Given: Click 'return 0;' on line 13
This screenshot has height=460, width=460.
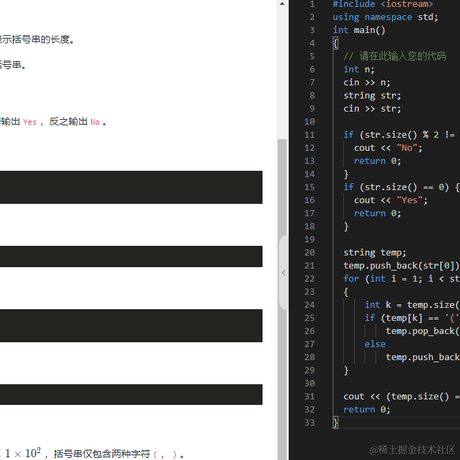Looking at the screenshot, I should pyautogui.click(x=377, y=161).
